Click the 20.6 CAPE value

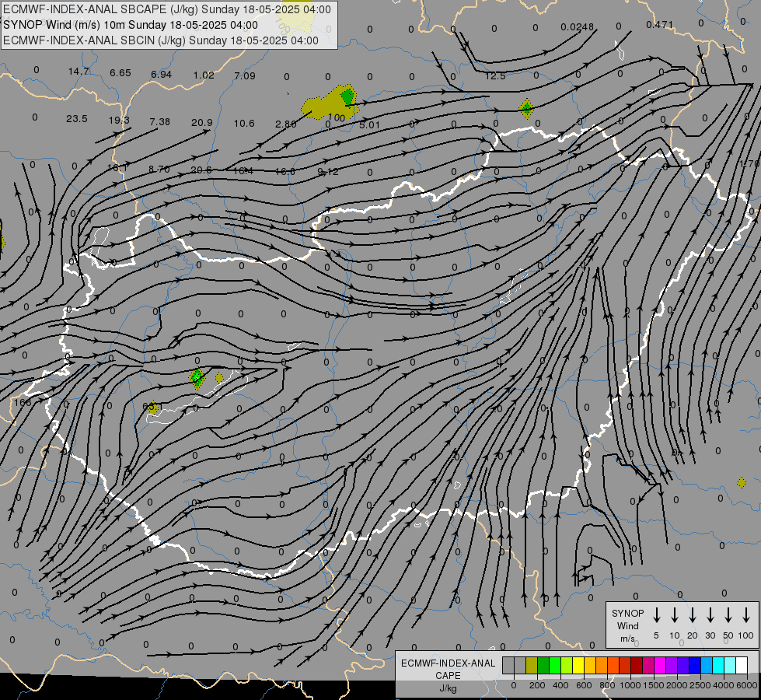click(x=201, y=170)
